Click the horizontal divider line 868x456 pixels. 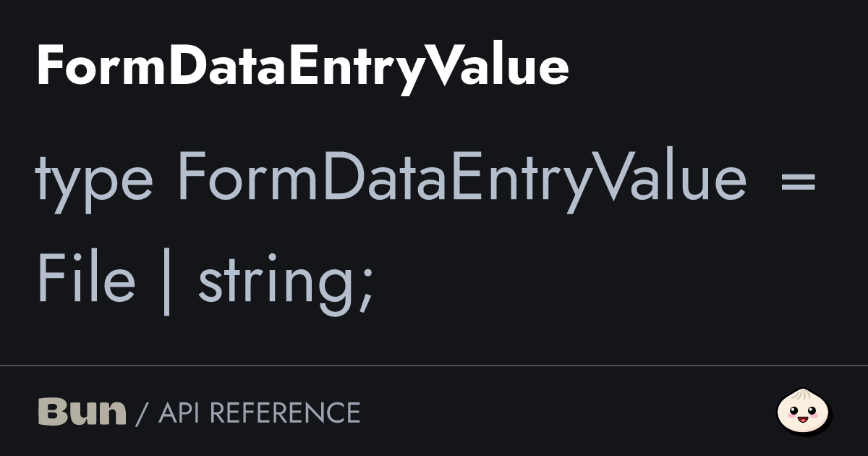[x=434, y=366]
